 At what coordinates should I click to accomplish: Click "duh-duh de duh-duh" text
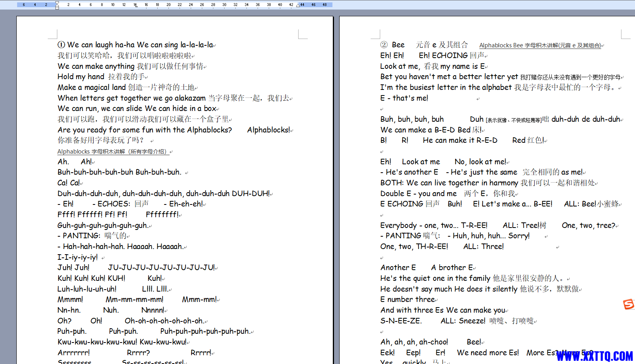(586, 119)
